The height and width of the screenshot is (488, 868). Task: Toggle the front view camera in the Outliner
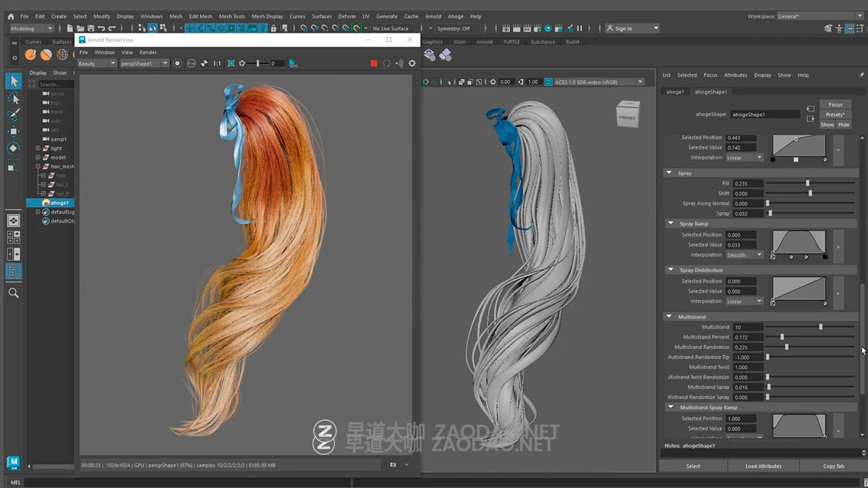pos(56,112)
